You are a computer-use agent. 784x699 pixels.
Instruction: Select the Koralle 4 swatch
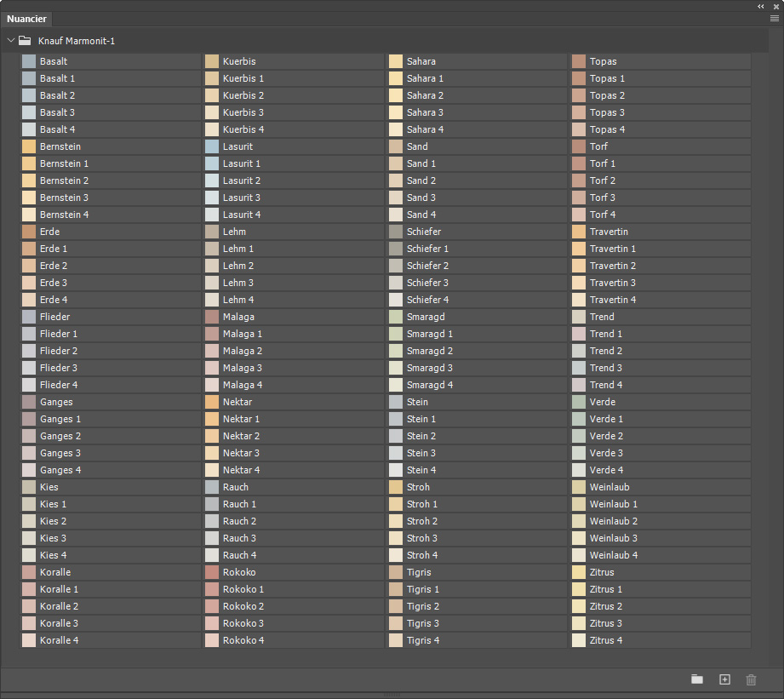(29, 640)
